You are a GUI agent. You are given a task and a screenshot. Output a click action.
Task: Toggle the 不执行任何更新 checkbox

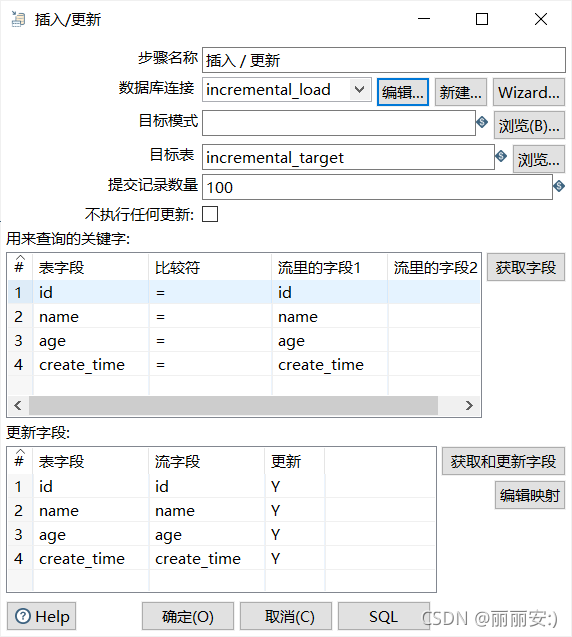click(x=210, y=214)
